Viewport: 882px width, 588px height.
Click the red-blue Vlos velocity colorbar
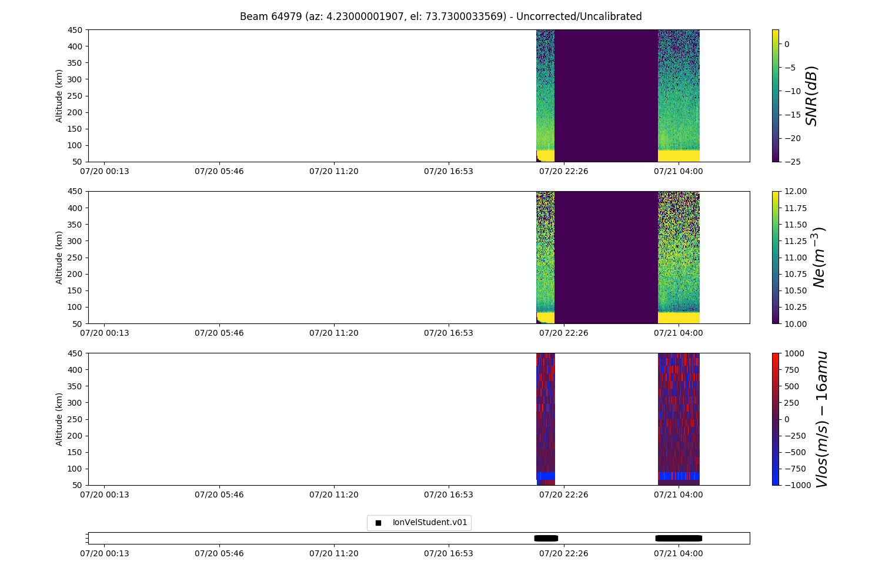click(x=775, y=419)
